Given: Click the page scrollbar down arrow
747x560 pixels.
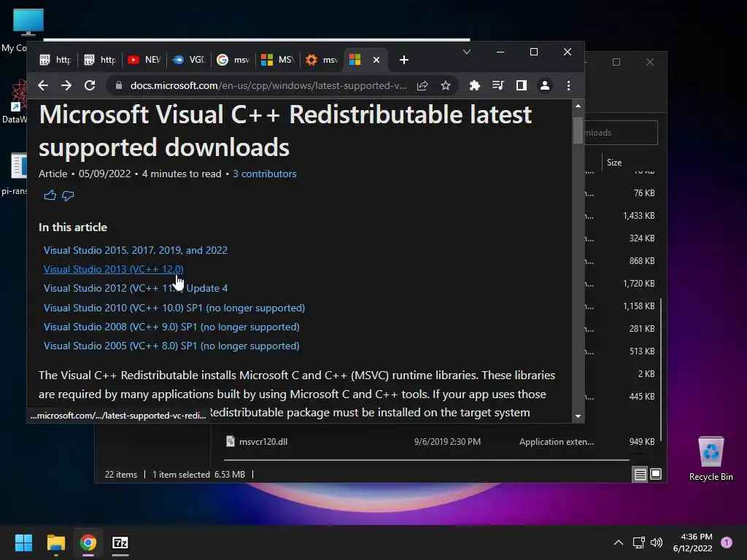Looking at the screenshot, I should coord(578,416).
